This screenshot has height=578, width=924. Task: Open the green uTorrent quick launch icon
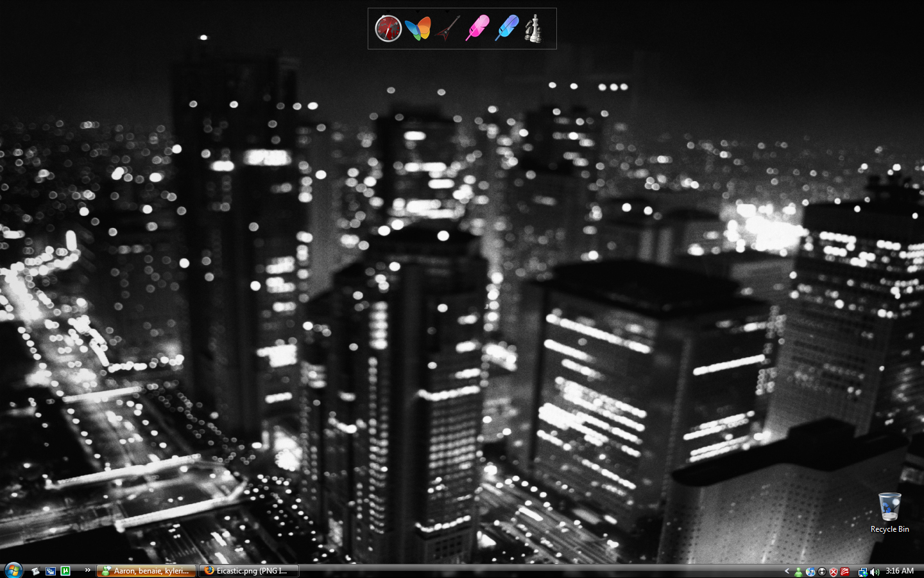click(65, 571)
